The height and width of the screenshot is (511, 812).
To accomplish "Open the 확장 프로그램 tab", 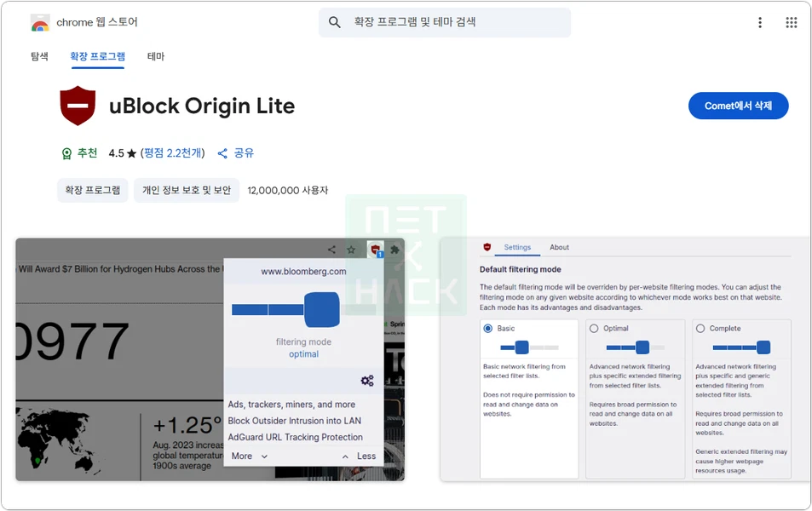I will click(98, 56).
